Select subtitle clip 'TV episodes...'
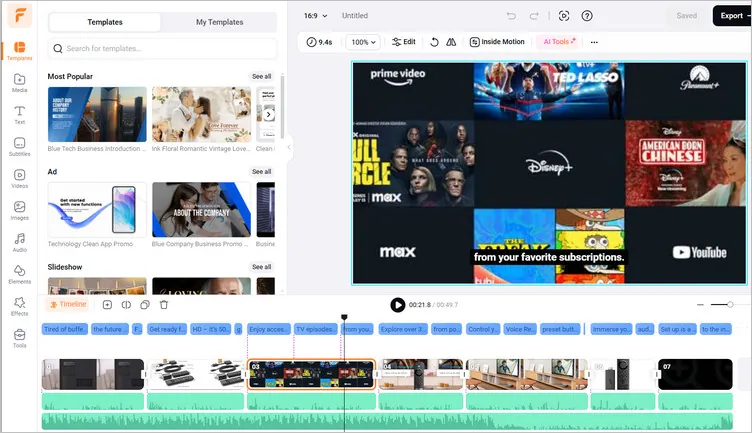This screenshot has width=752, height=433. click(x=315, y=329)
